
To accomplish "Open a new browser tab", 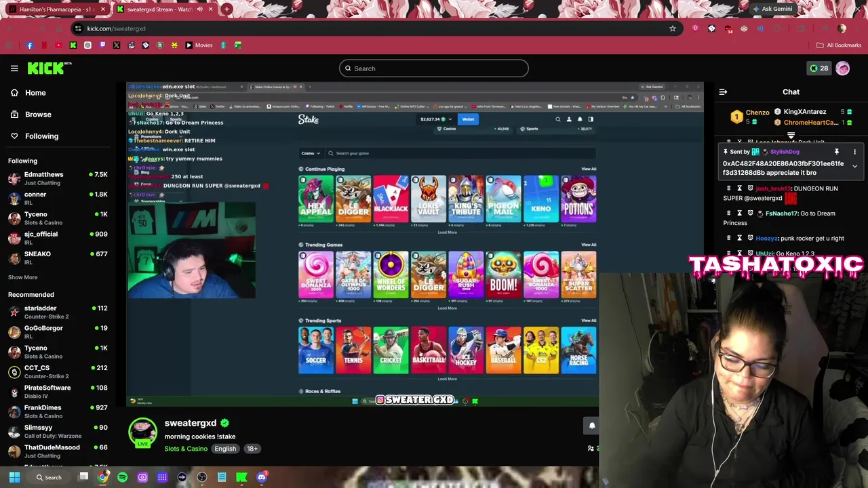I will [x=226, y=9].
